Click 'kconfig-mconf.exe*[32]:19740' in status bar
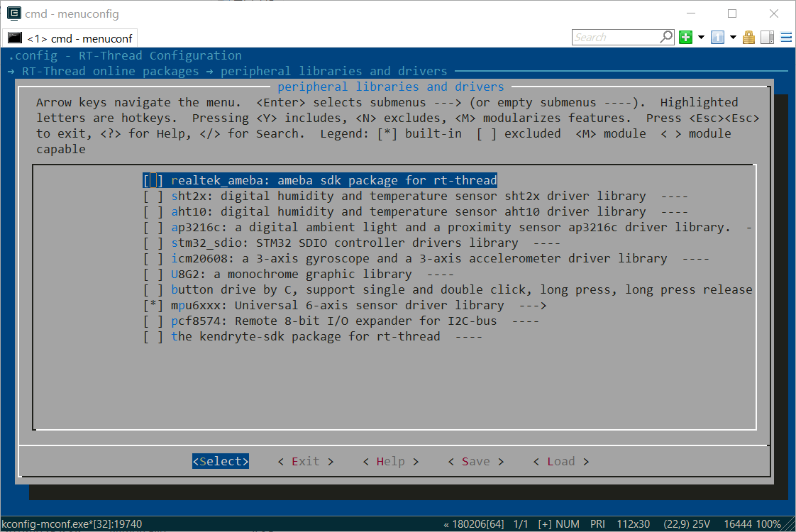 (x=72, y=524)
